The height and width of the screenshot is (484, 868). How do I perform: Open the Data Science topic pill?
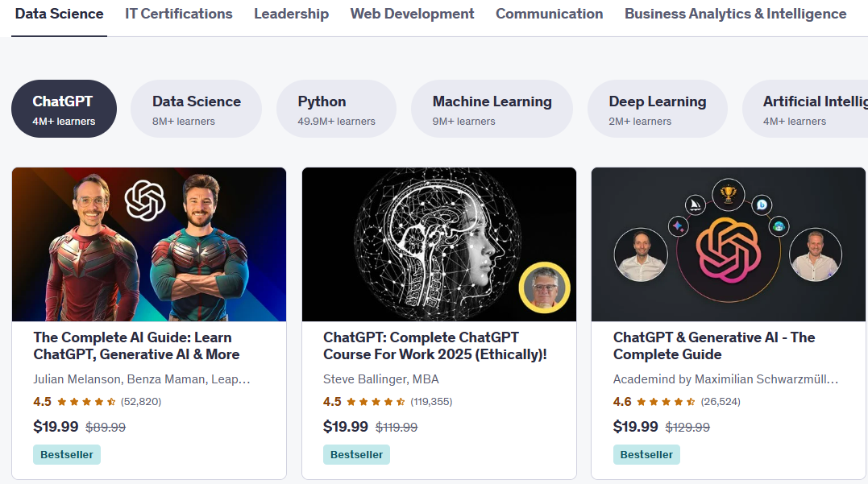pos(196,108)
